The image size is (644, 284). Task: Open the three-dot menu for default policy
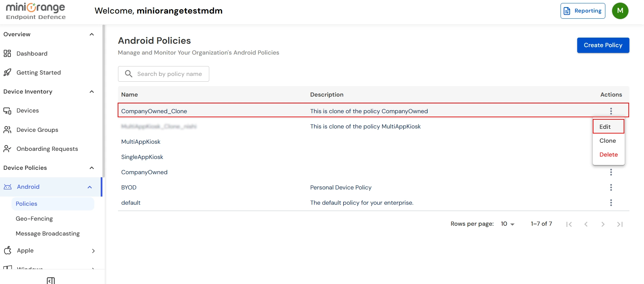coord(611,202)
